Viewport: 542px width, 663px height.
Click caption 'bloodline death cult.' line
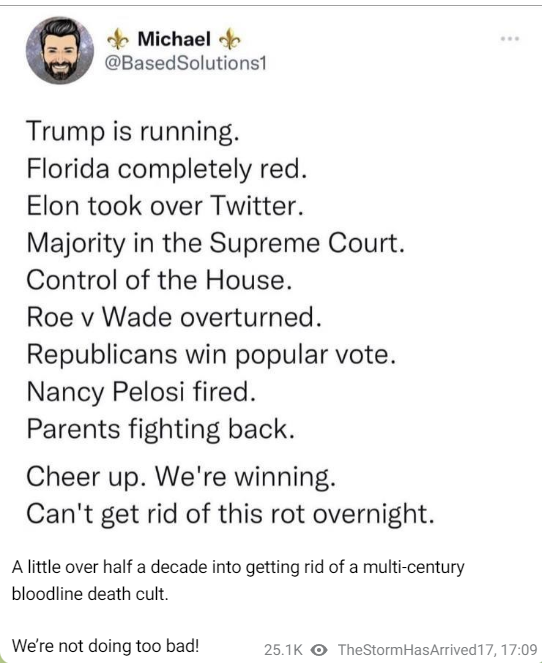(x=90, y=594)
